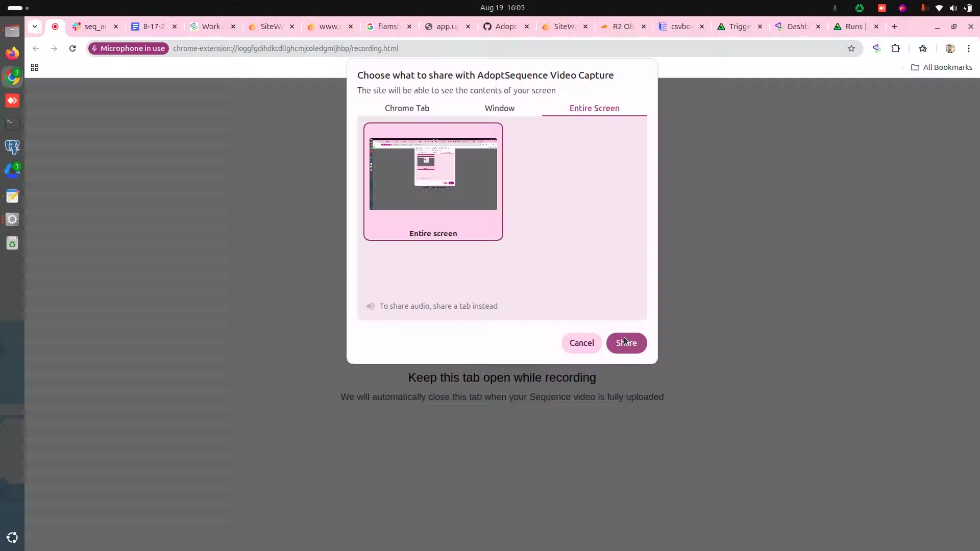Switch to the Chrome Tab option
This screenshot has width=980, height=551.
[407, 108]
